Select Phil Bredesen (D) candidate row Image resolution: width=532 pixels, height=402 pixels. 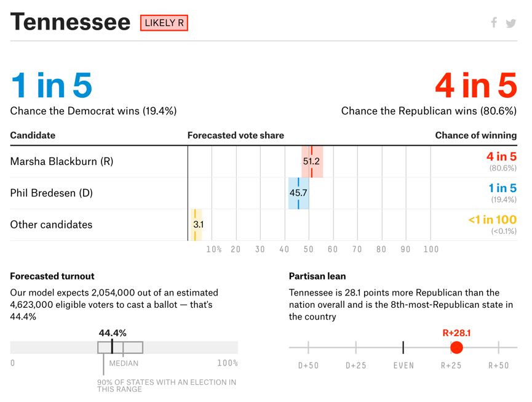tap(264, 193)
